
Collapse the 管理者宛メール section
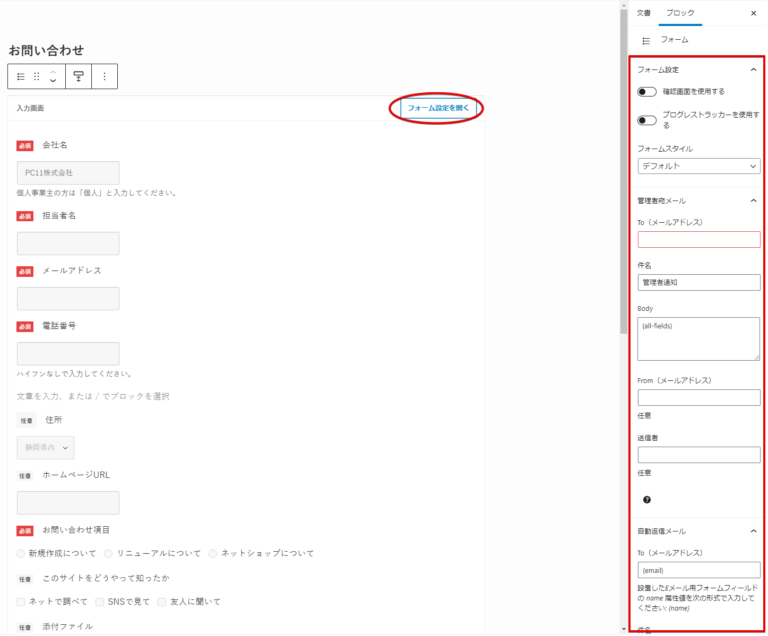coord(753,201)
